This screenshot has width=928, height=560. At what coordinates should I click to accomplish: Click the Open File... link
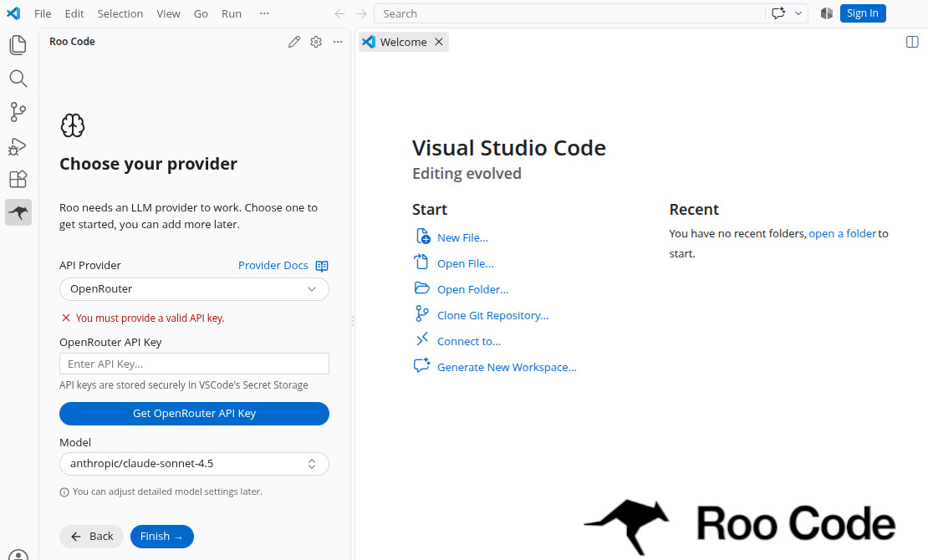pyautogui.click(x=465, y=264)
